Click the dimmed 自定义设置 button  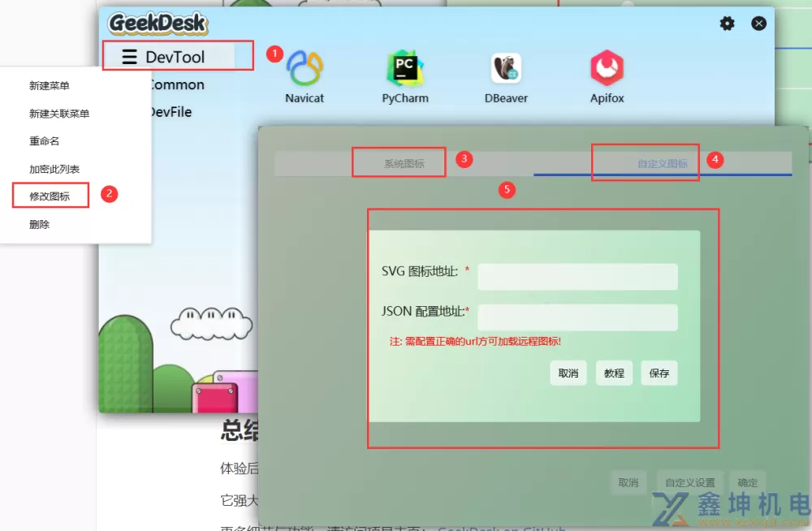pyautogui.click(x=689, y=482)
